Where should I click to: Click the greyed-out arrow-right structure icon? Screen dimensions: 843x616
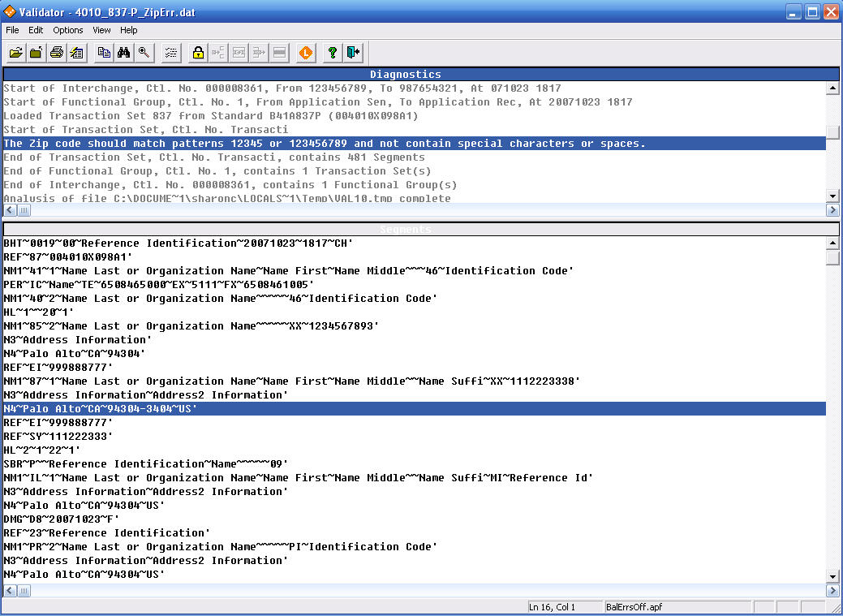(259, 53)
